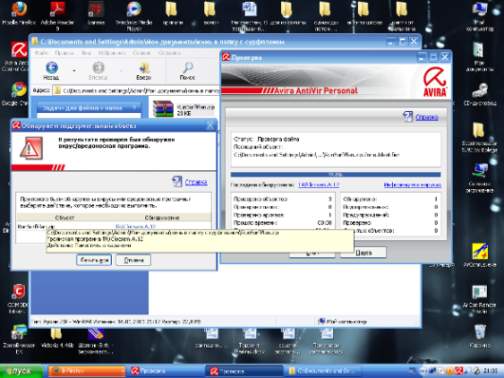Switch to Firefox taskbar button
The width and height of the screenshot is (504, 378).
point(87,371)
